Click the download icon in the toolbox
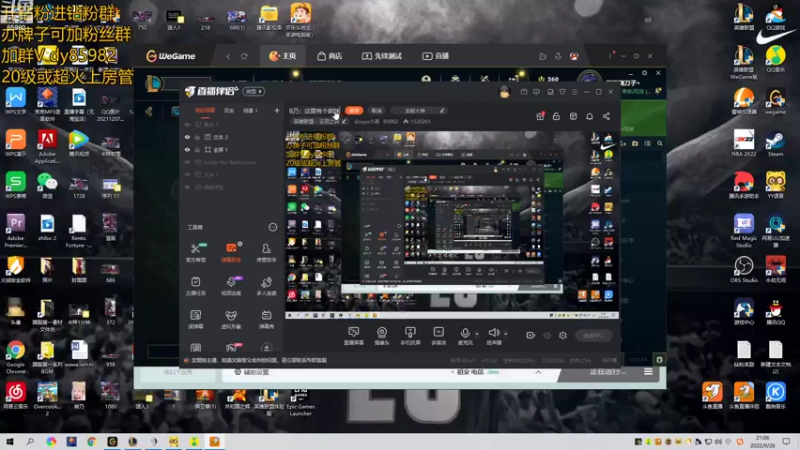The height and width of the screenshot is (450, 800). 266,348
